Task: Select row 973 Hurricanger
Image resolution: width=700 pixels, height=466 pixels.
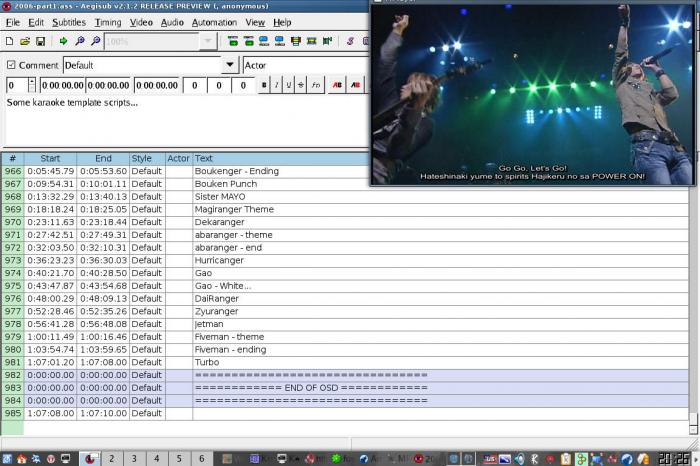Action: coord(345,260)
